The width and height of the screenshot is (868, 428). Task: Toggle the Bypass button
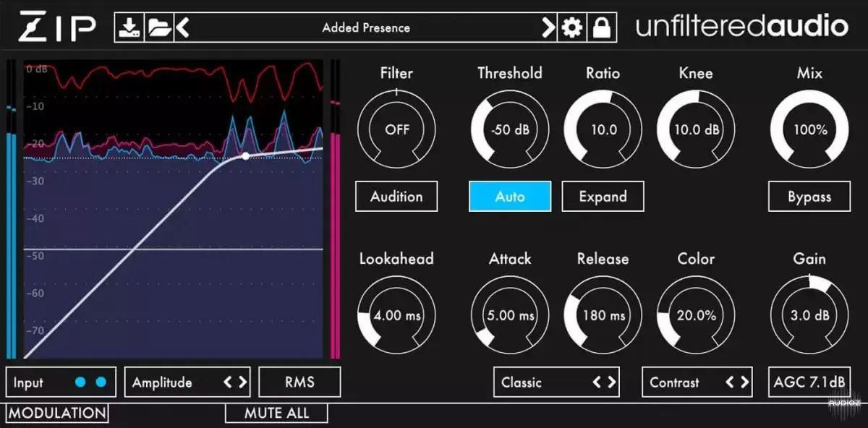(809, 196)
